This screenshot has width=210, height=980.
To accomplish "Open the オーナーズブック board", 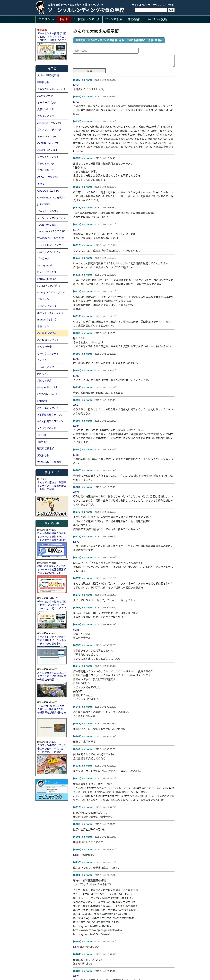I will click(52, 103).
